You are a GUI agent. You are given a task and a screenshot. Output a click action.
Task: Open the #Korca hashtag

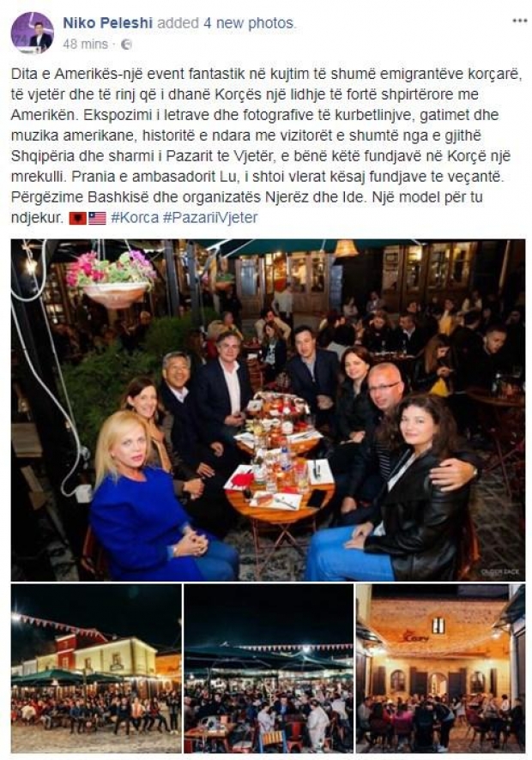point(135,218)
